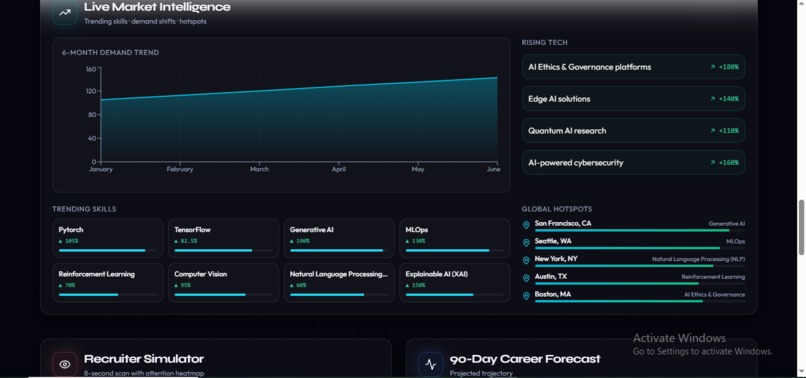Click the San Francisco location pin icon
The height and width of the screenshot is (378, 806).
coord(526,225)
